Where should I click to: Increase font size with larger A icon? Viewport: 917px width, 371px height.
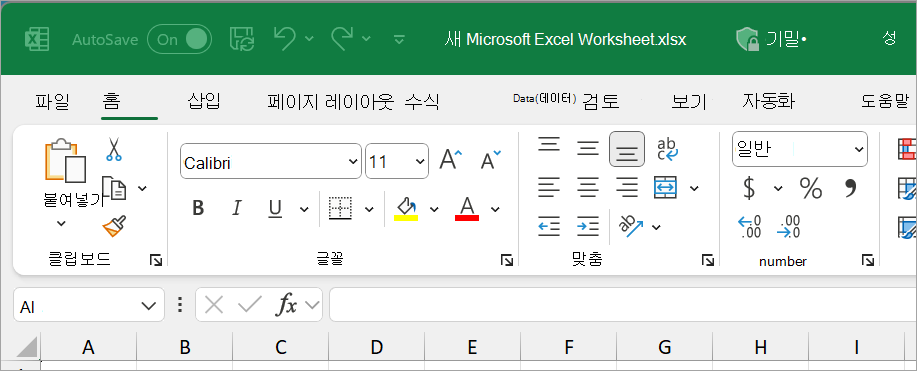pyautogui.click(x=450, y=159)
